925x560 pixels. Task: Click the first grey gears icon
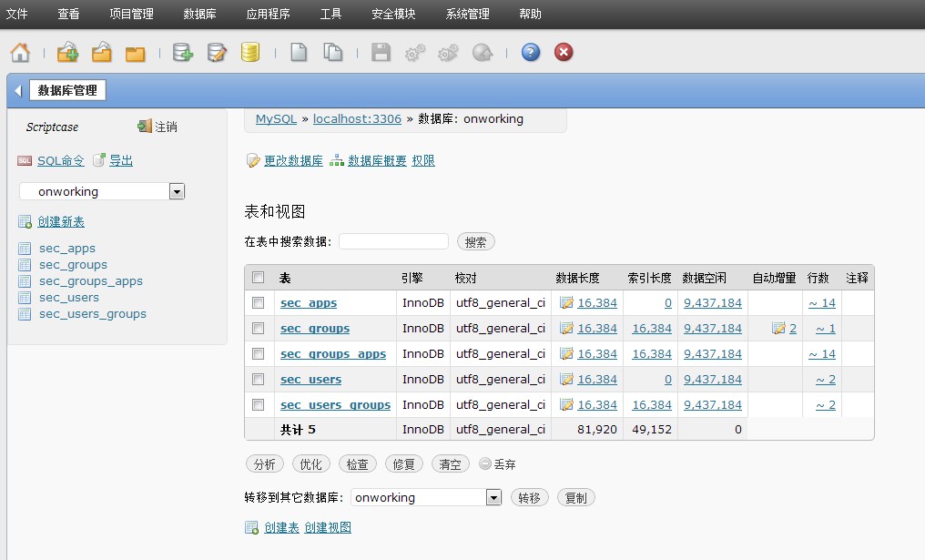pyautogui.click(x=415, y=53)
